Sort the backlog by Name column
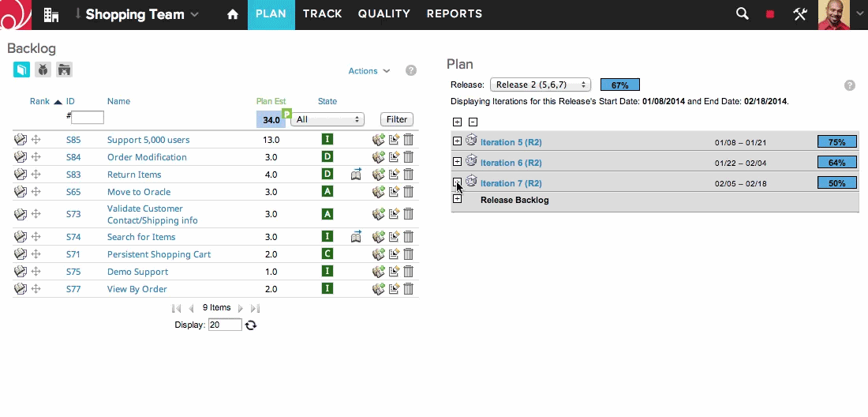Viewport: 868px width, 417px height. pos(118,101)
